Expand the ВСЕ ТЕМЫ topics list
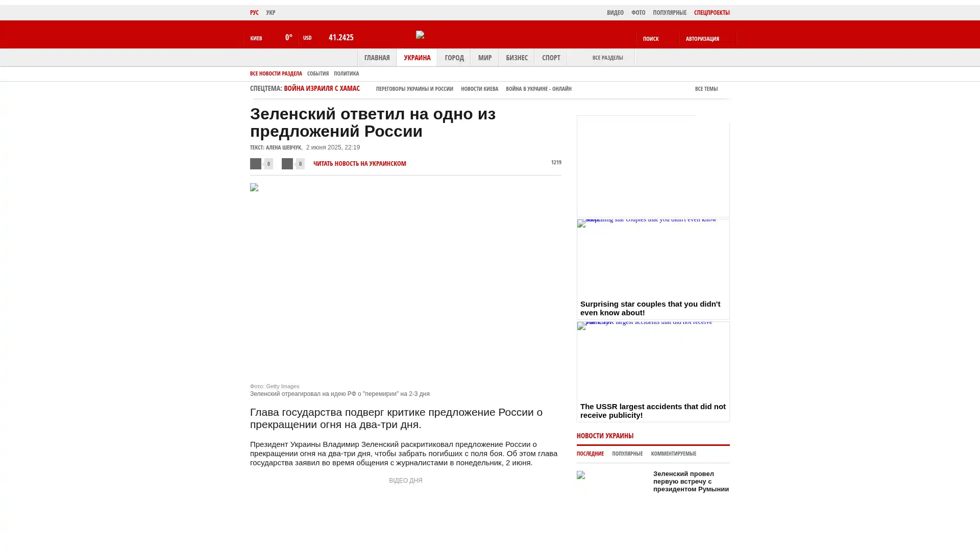This screenshot has width=980, height=551. [x=706, y=89]
